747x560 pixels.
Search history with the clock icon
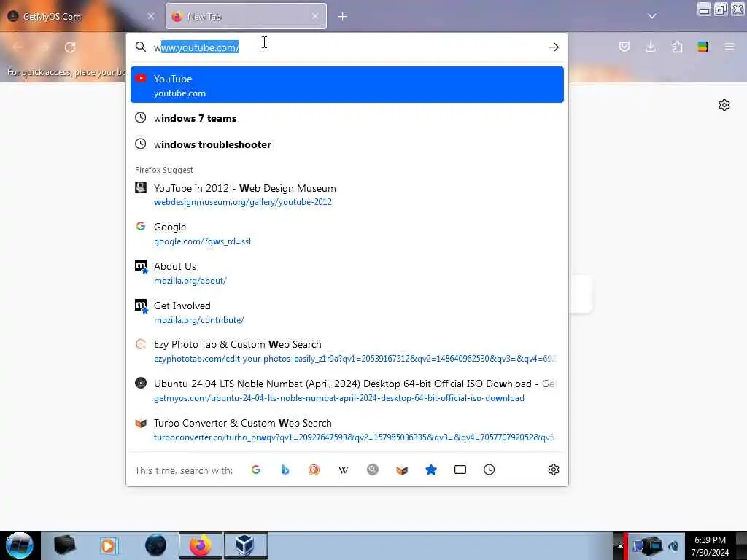(x=489, y=470)
